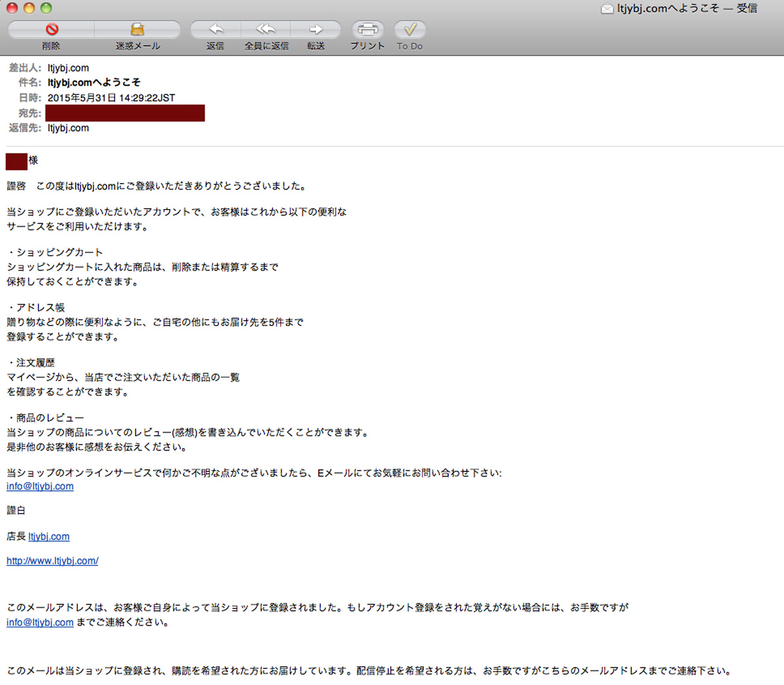Reply to sender using 返信 arrow
Screen dimensions: 784x685
click(216, 29)
